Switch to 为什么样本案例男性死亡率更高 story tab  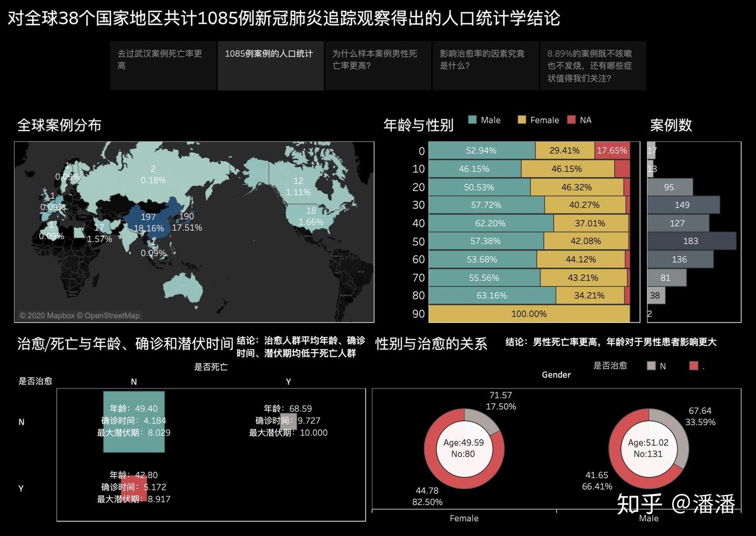379,66
